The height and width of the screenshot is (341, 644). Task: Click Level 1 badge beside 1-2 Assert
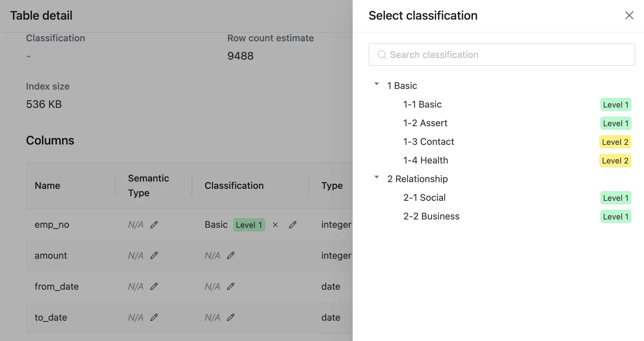pos(615,123)
